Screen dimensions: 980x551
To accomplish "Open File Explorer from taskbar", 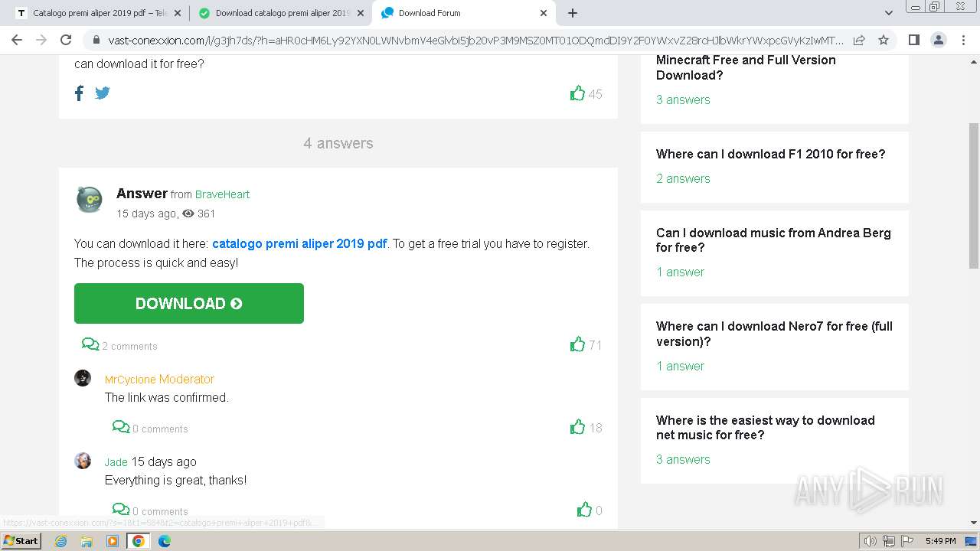I will click(x=87, y=541).
